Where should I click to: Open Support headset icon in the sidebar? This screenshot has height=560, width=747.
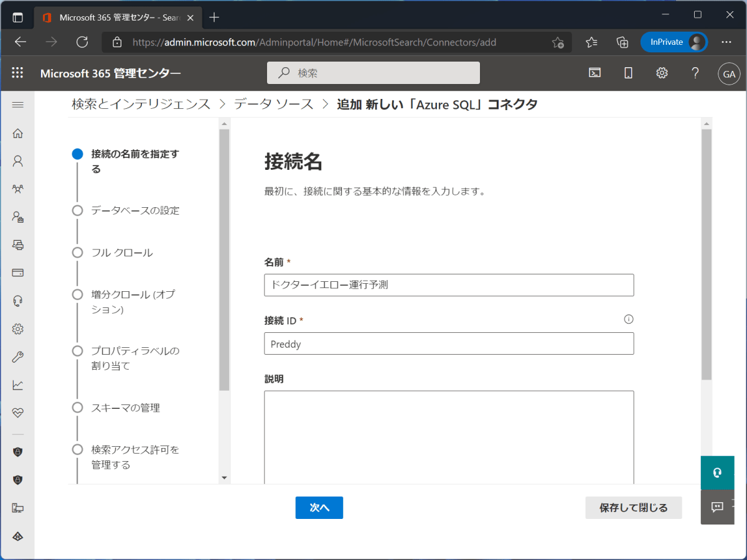[x=17, y=301]
